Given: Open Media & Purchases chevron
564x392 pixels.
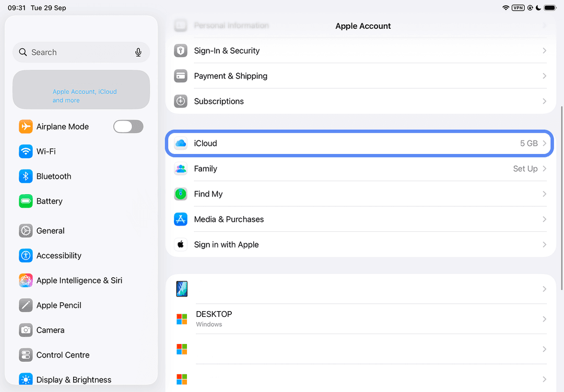Looking at the screenshot, I should click(x=545, y=219).
